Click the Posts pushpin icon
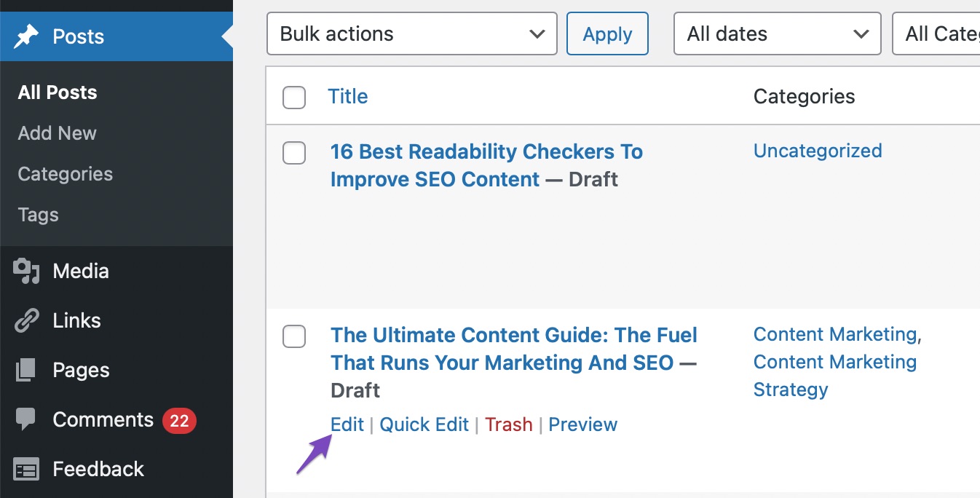Image resolution: width=980 pixels, height=498 pixels. 26,36
